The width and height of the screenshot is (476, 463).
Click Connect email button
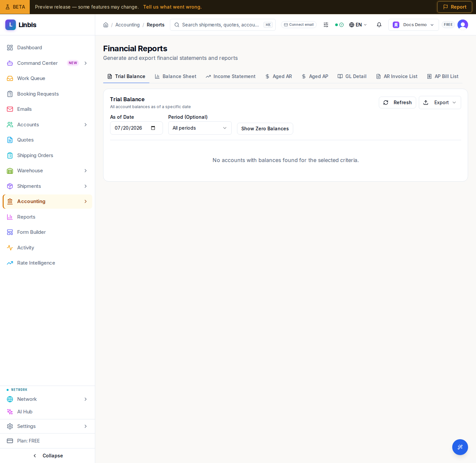[x=299, y=25]
